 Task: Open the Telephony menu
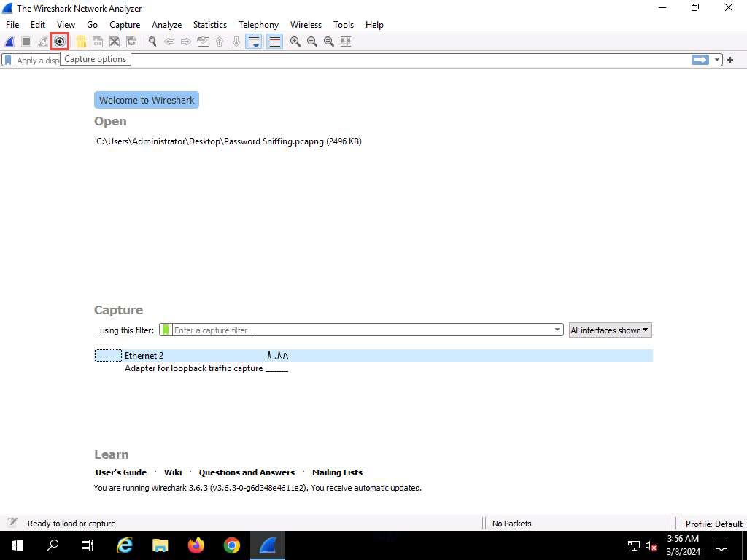point(258,25)
